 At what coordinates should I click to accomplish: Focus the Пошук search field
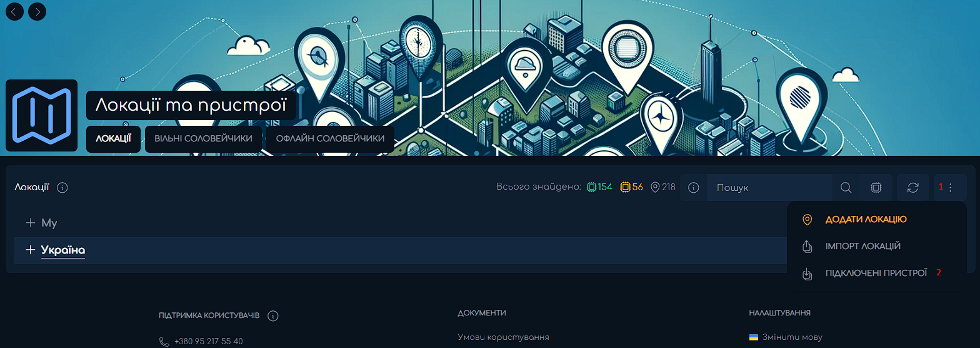click(769, 188)
